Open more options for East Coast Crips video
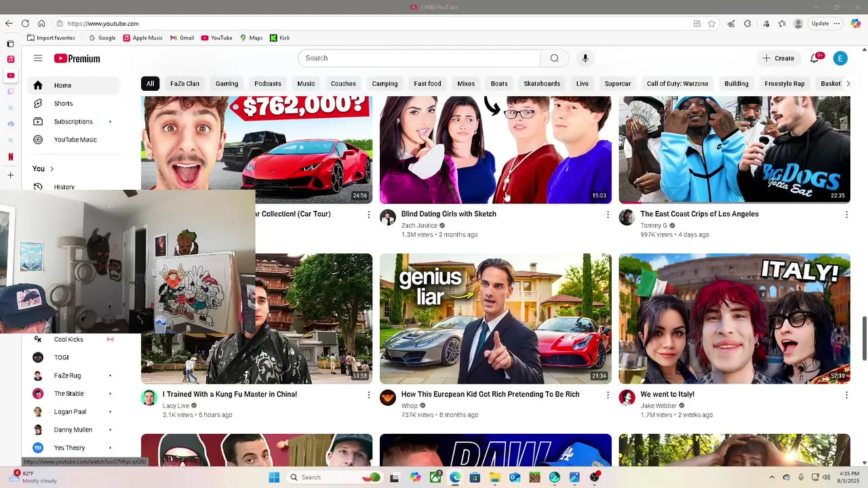 tap(846, 214)
